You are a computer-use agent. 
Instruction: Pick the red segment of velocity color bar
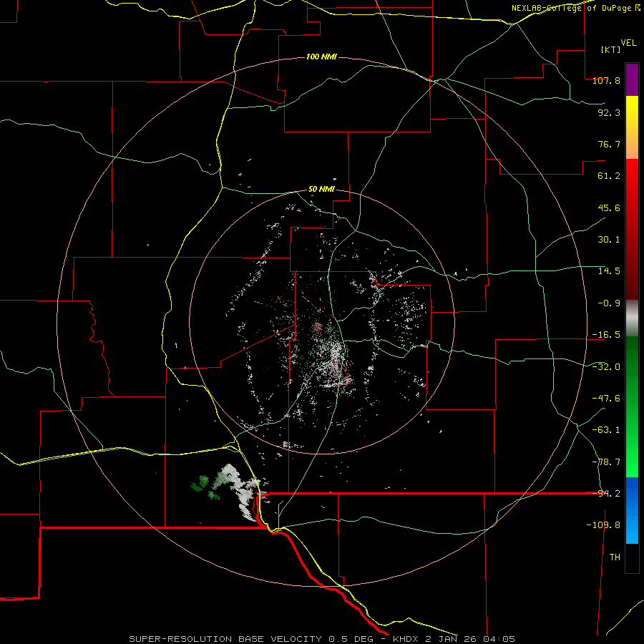pyautogui.click(x=632, y=229)
